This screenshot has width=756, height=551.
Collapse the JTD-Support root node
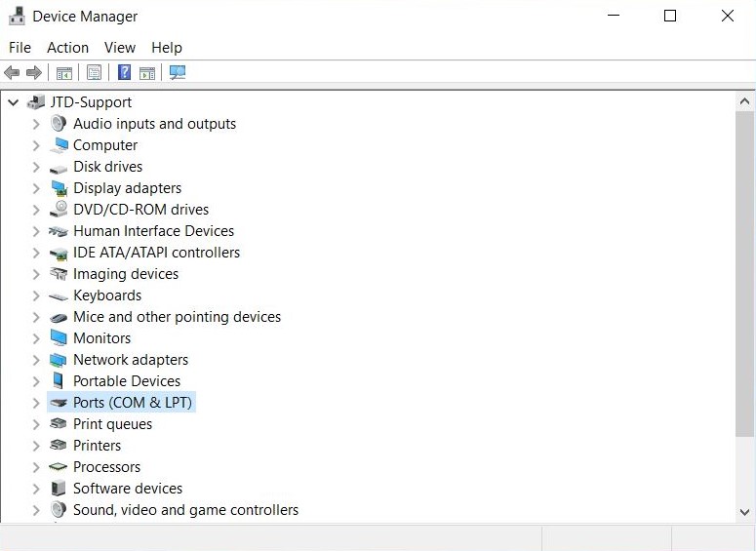(x=14, y=102)
